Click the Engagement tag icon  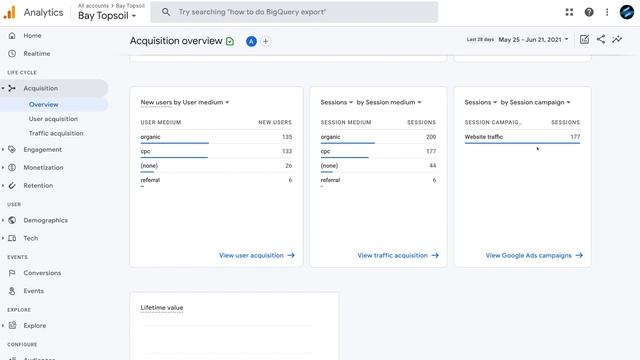[12, 149]
